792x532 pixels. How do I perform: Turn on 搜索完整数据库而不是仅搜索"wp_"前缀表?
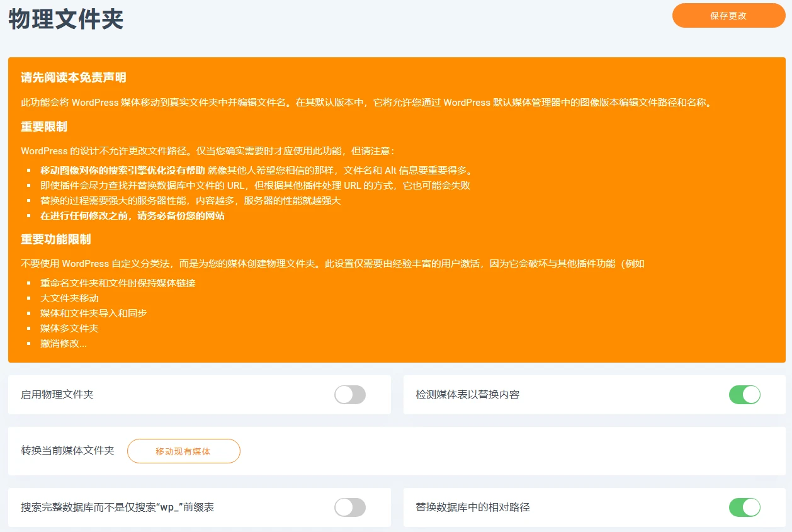click(350, 507)
